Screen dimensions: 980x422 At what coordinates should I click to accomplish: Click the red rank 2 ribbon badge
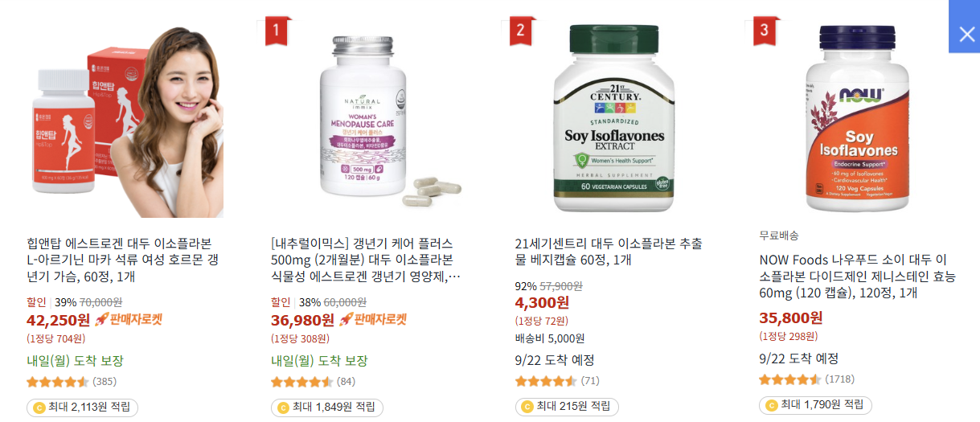tap(519, 32)
